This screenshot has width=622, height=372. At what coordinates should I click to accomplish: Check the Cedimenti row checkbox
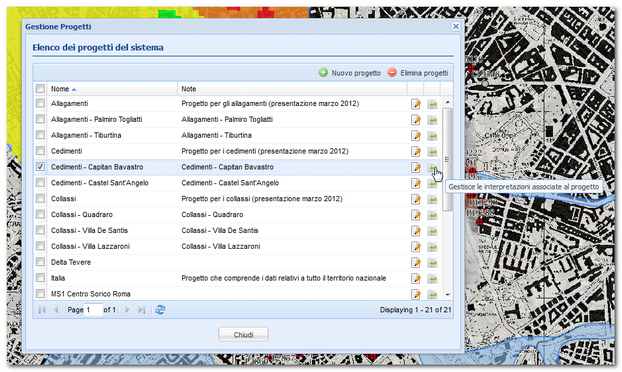(x=40, y=151)
